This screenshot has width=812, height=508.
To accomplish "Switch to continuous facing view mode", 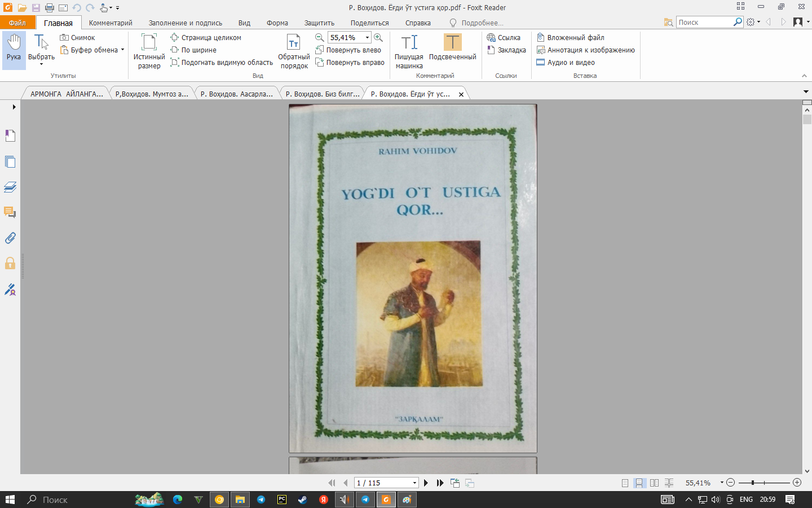I will click(669, 483).
